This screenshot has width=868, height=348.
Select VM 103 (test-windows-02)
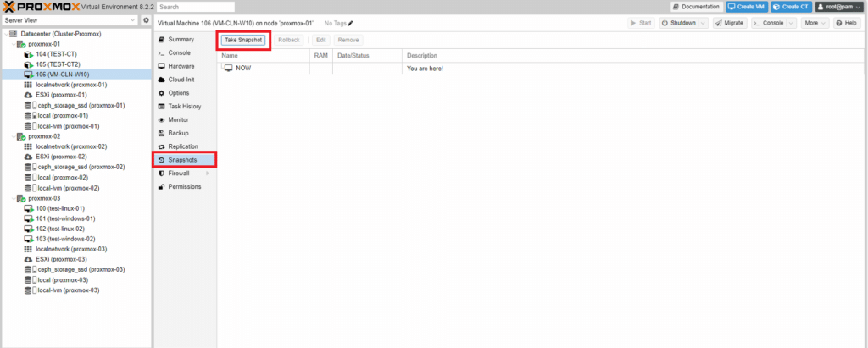point(64,239)
